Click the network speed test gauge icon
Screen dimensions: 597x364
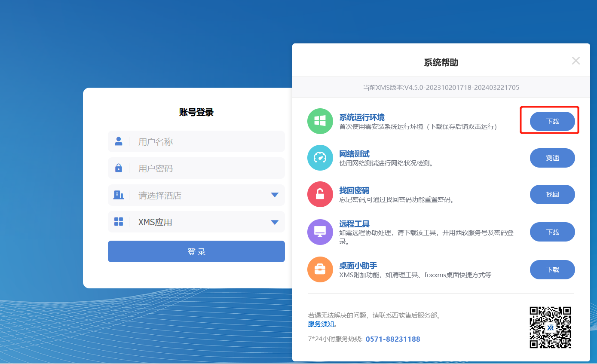(320, 158)
